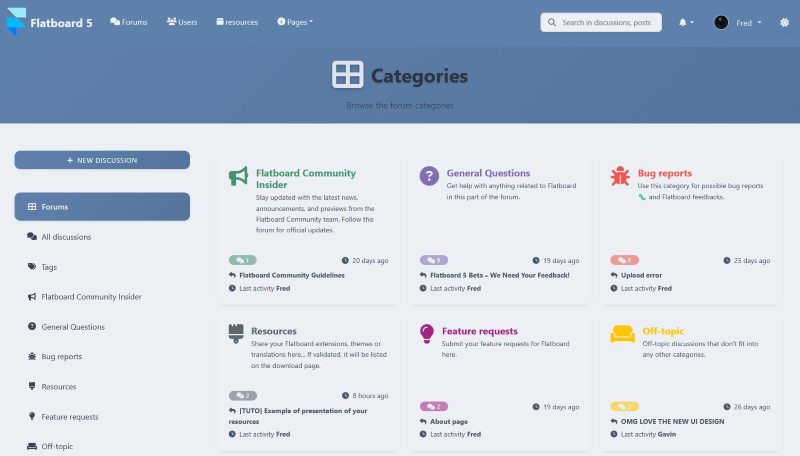This screenshot has height=456, width=800.
Task: Open Users page from navbar
Action: [182, 22]
